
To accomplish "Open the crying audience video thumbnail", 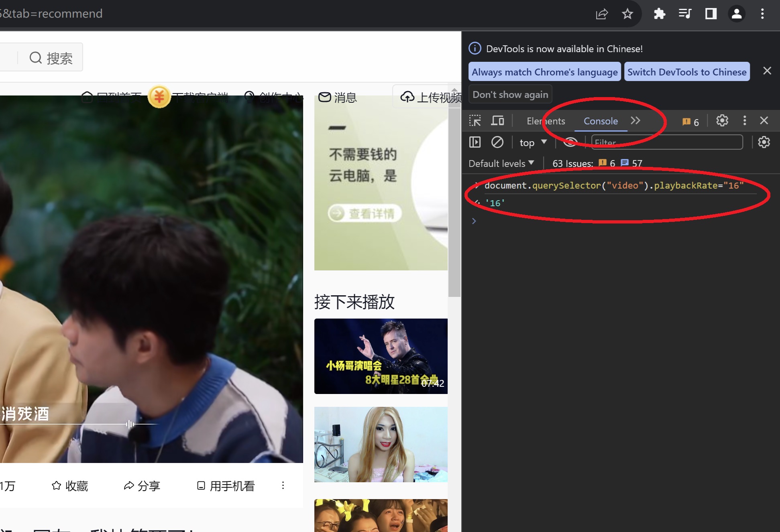I will 381,516.
